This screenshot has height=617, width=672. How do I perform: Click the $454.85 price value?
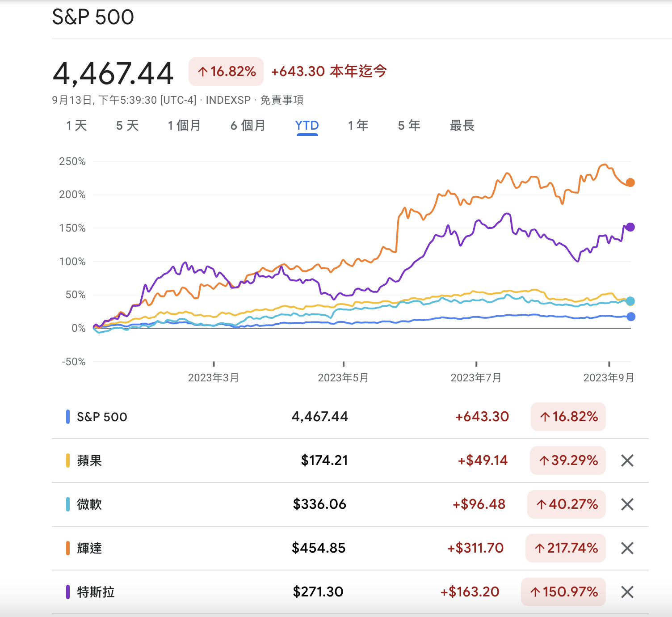(x=319, y=548)
